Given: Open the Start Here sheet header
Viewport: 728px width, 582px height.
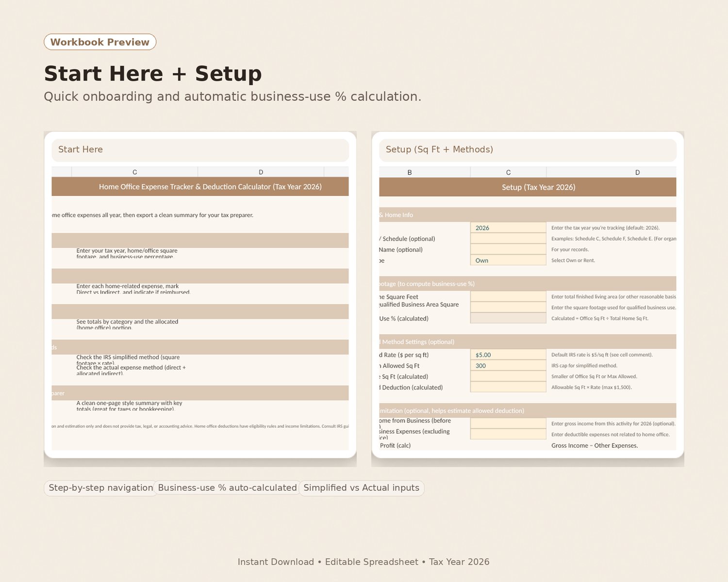Looking at the screenshot, I should pos(200,150).
